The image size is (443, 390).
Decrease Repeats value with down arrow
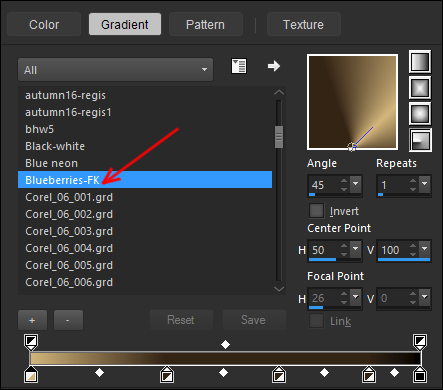pos(413,189)
